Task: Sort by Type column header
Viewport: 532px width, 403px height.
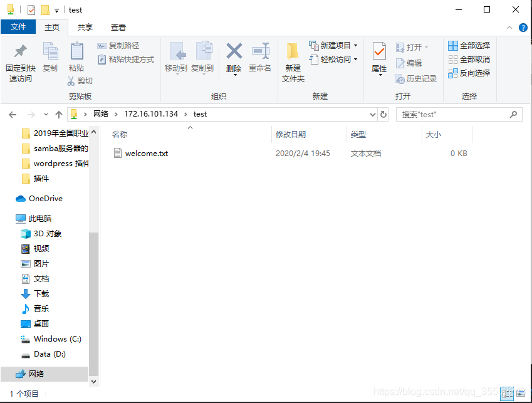Action: (x=384, y=134)
